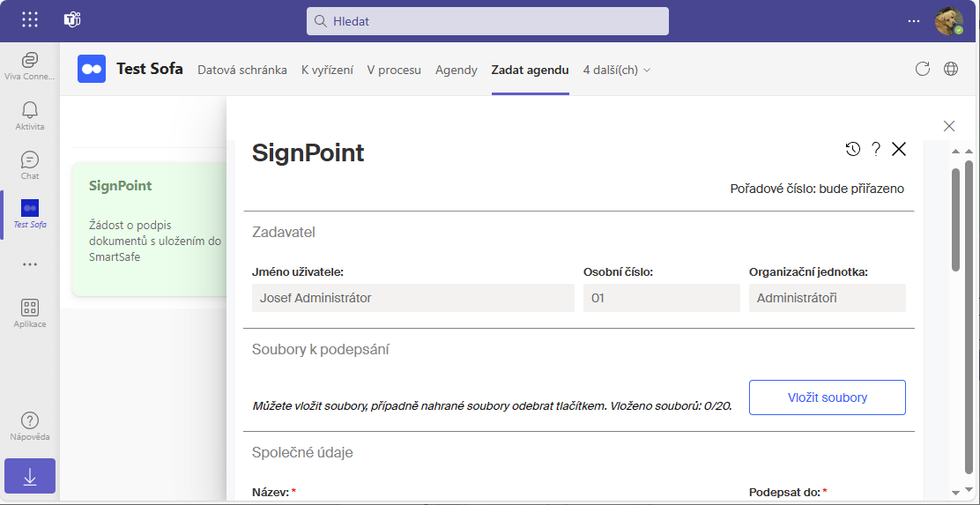Select the Test Sofa sidebar app
This screenshot has height=505, width=980.
tap(29, 214)
